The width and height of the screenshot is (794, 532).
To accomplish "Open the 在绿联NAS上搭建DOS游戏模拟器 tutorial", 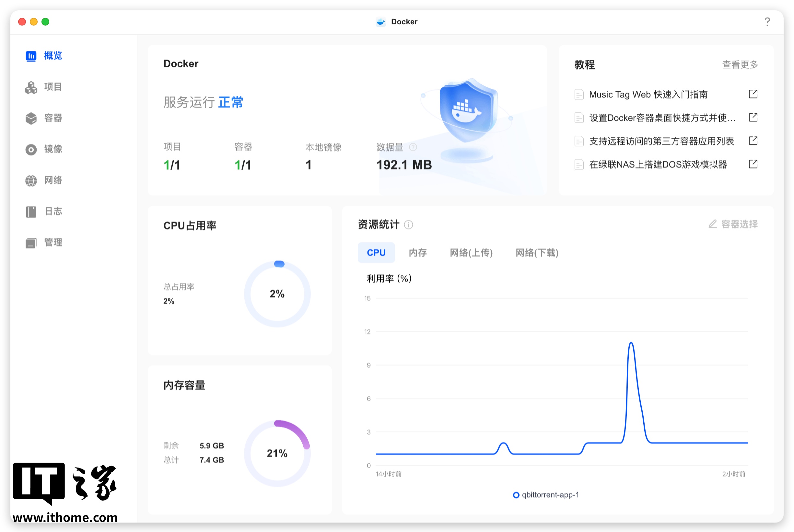I will (658, 165).
